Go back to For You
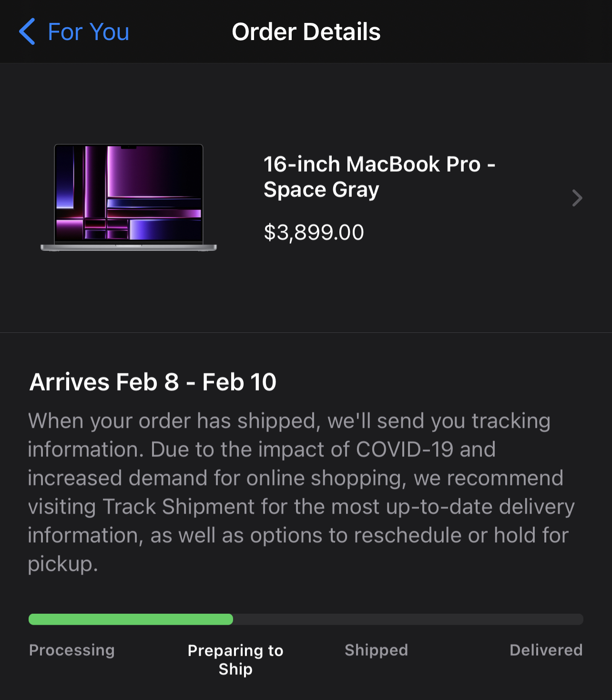 [88, 32]
